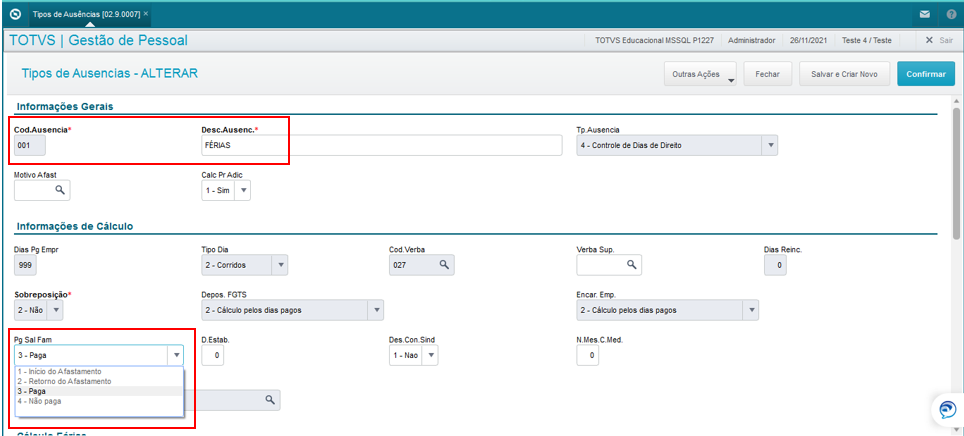
Task: Click 'TOTVS Educacional MSSQL P1227' header text
Action: coord(654,40)
